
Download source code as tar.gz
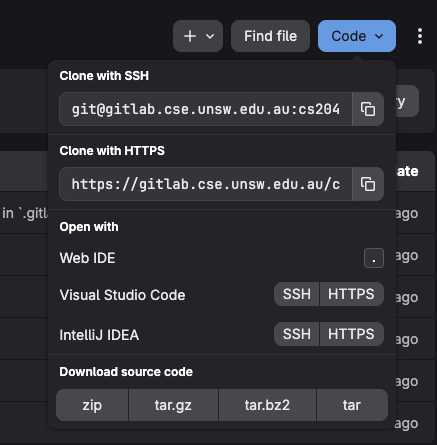173,405
